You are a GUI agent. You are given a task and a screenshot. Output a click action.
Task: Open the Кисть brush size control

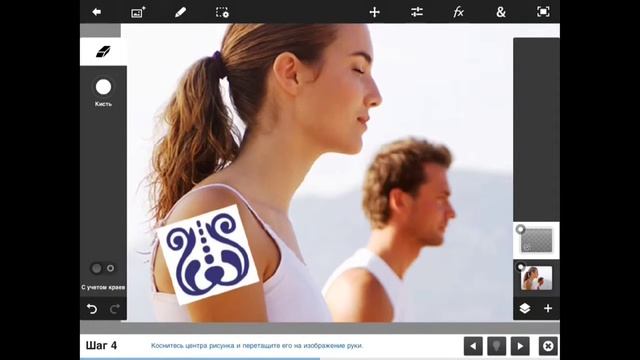pos(103,87)
